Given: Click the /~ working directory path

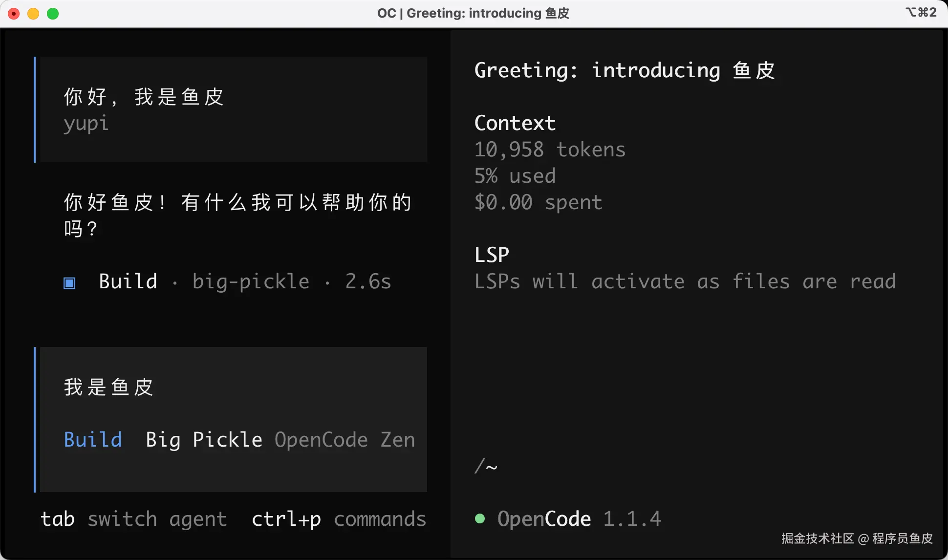Looking at the screenshot, I should pos(486,466).
